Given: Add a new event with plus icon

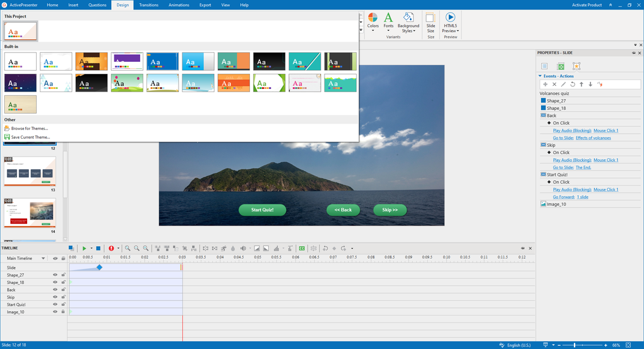Looking at the screenshot, I should pyautogui.click(x=546, y=84).
